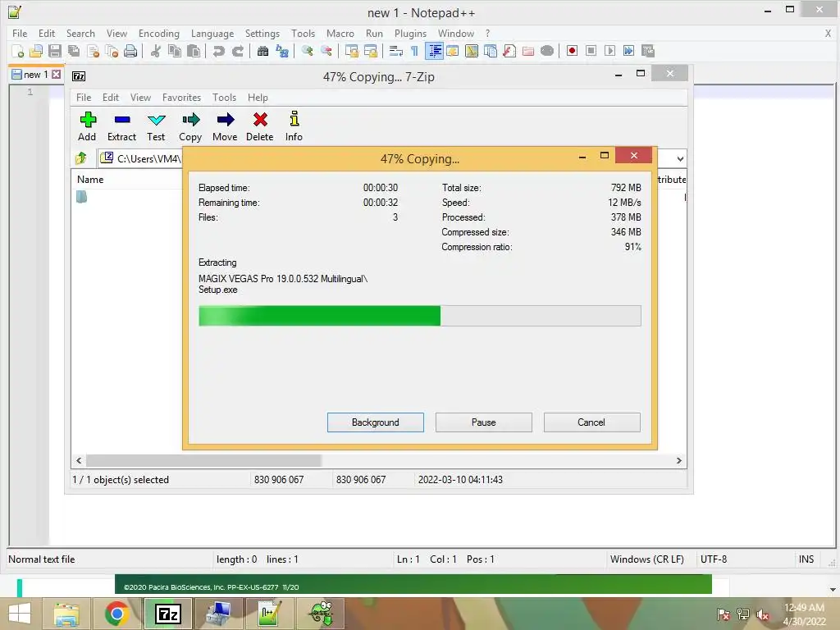Screen dimensions: 840x630
Task: Start macro recording with the red dot icon
Action: [x=572, y=51]
